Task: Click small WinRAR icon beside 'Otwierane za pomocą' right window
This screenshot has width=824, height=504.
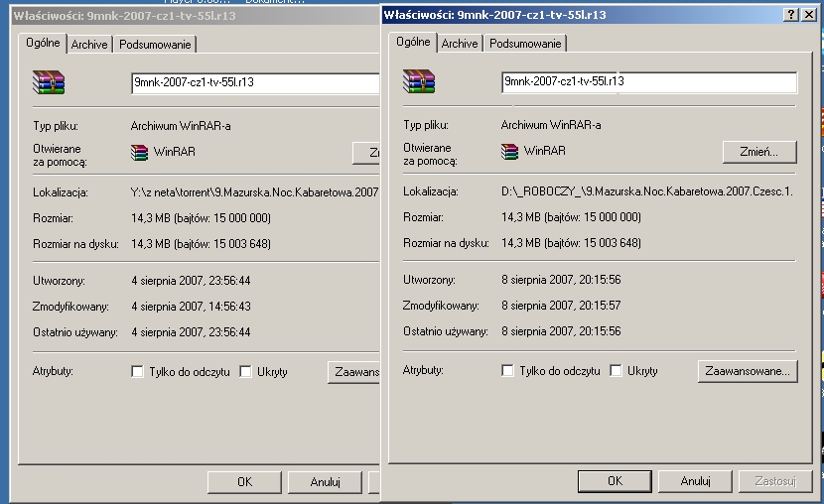Action: (x=509, y=151)
